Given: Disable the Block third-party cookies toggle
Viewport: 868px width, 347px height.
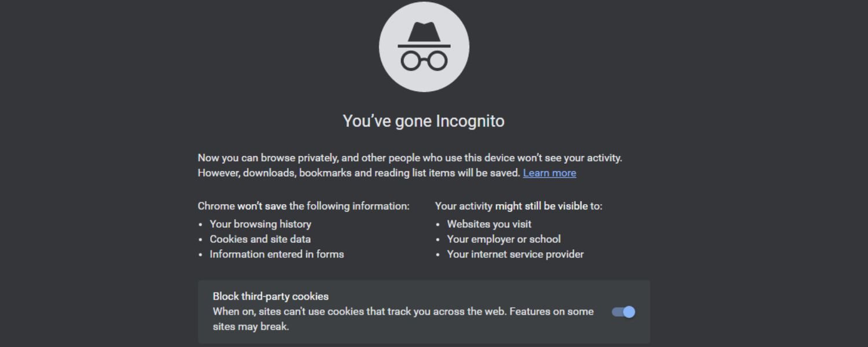Looking at the screenshot, I should (x=624, y=312).
